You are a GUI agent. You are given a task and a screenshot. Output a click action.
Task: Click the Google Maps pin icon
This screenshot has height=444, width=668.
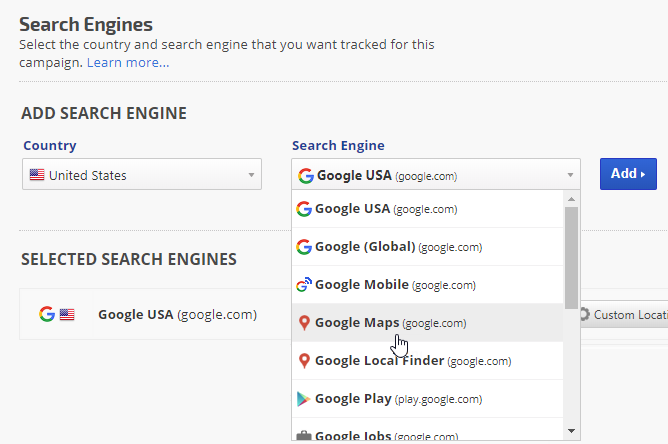click(304, 323)
